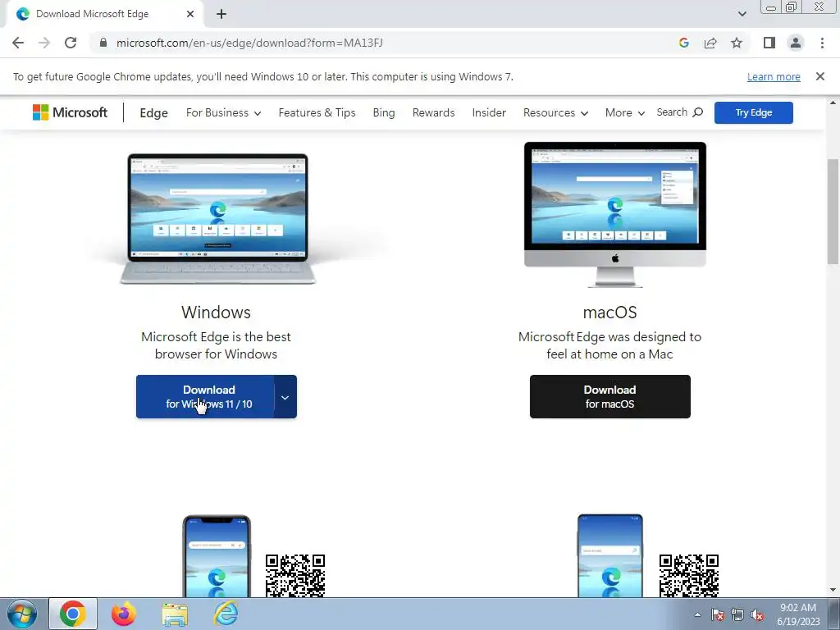Image resolution: width=840 pixels, height=630 pixels.
Task: Click the scrollbar up arrow
Action: click(833, 103)
